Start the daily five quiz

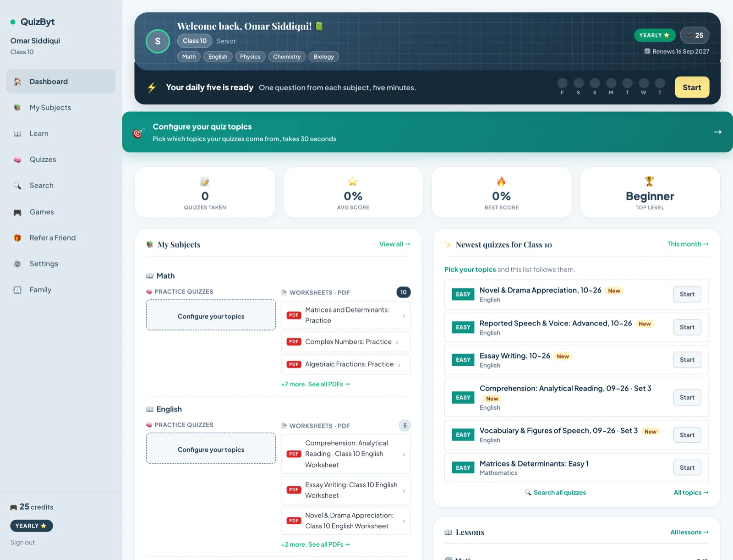[692, 88]
